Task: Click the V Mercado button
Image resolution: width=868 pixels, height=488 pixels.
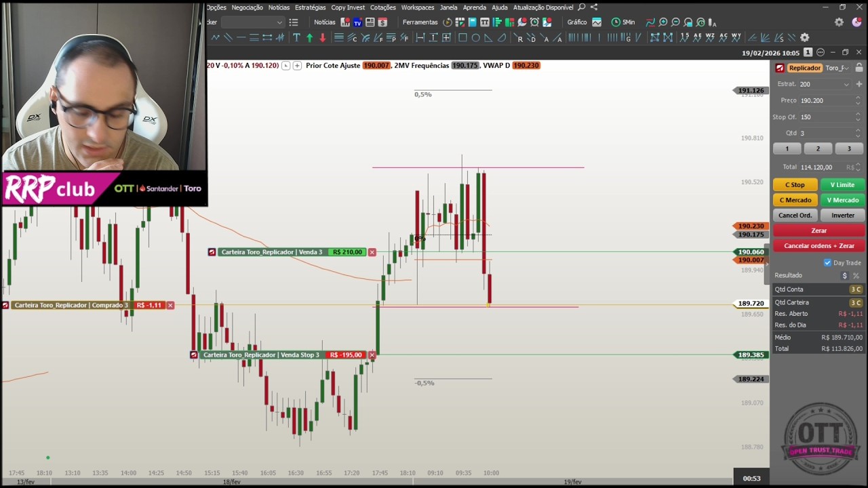Action: [x=842, y=200]
